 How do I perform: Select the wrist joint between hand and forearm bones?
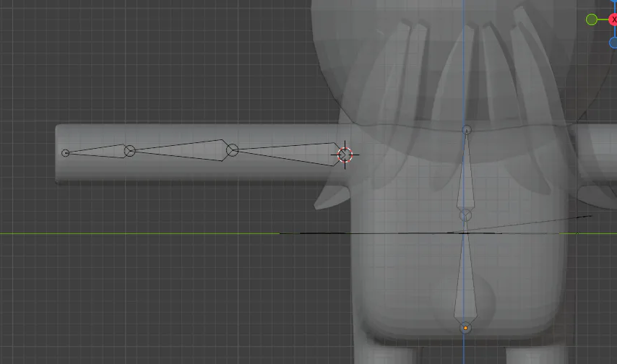click(129, 151)
